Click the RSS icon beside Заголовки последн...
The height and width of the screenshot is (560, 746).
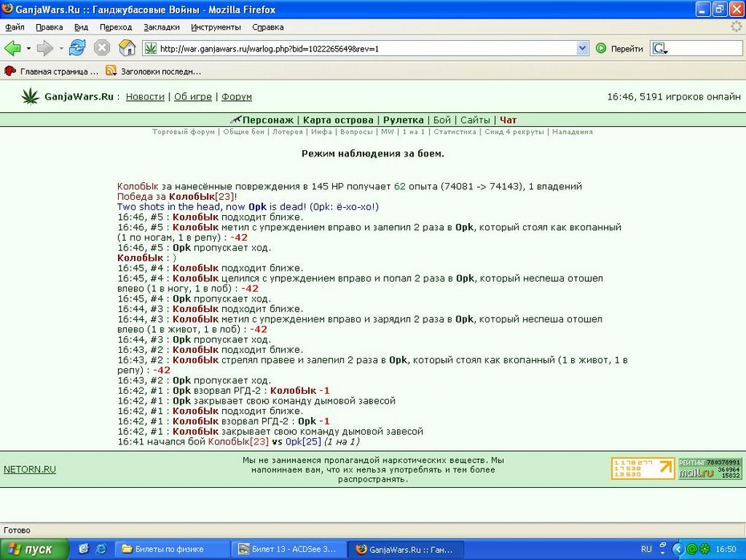coord(111,71)
